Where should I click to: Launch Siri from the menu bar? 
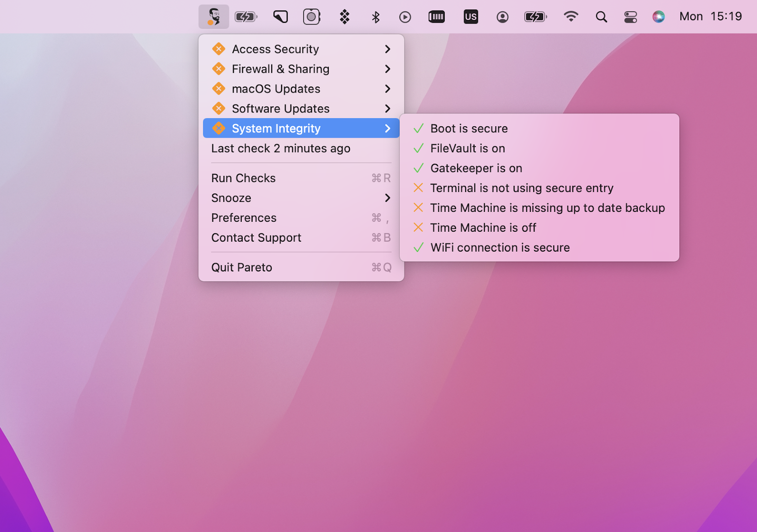(658, 17)
